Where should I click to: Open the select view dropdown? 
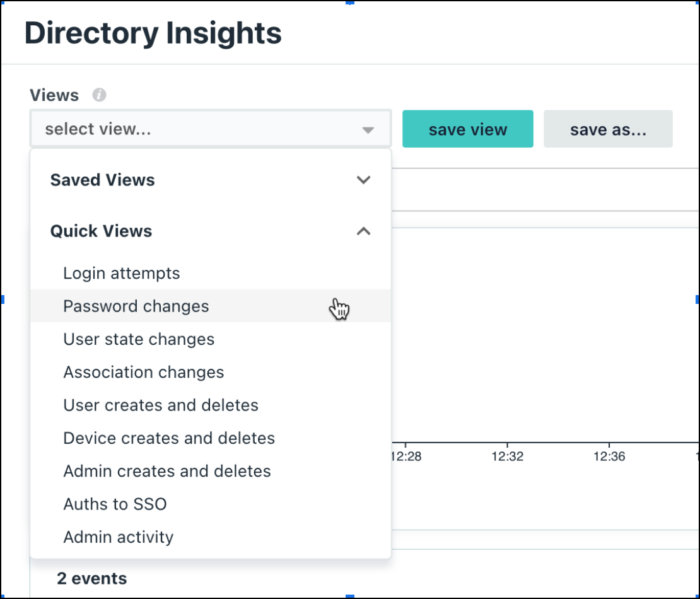(202, 129)
